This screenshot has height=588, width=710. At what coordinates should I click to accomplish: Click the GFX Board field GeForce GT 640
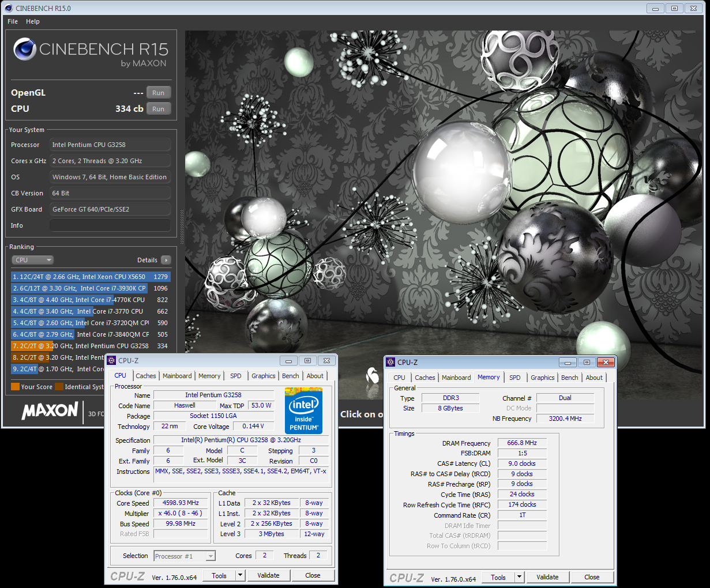click(x=110, y=209)
